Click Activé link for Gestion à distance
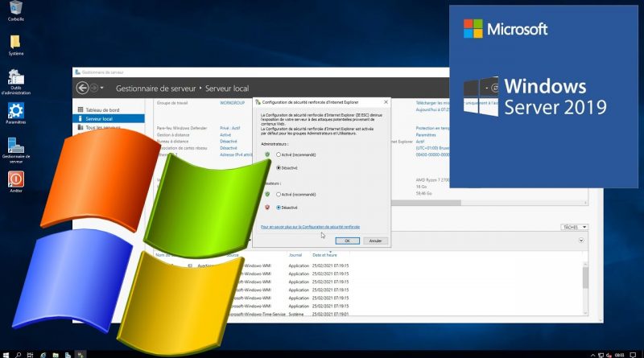The image size is (644, 358). (225, 134)
